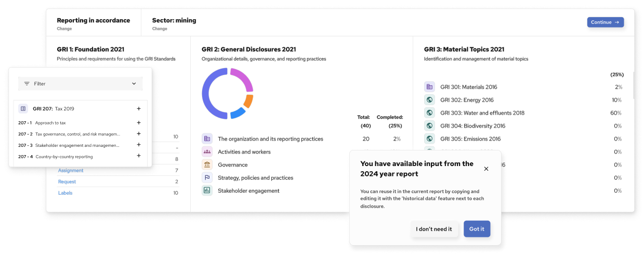
Task: Click the GRI 301 Materials icon
Action: click(x=429, y=87)
